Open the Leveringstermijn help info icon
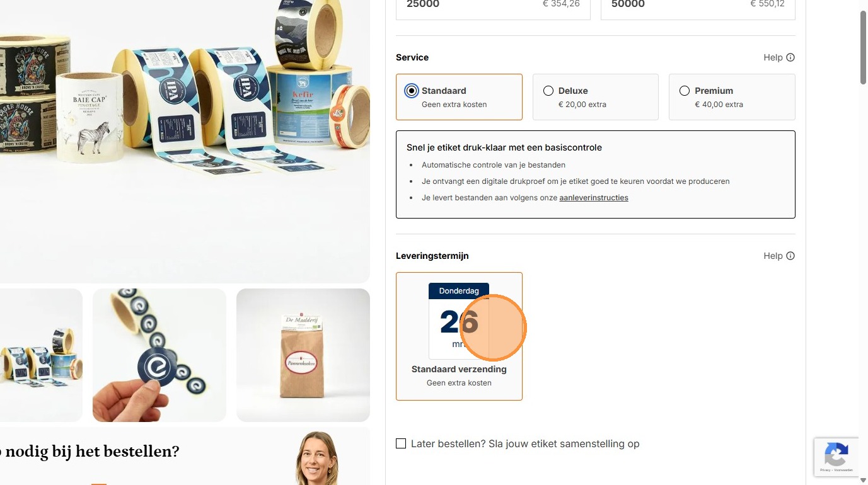 click(790, 256)
